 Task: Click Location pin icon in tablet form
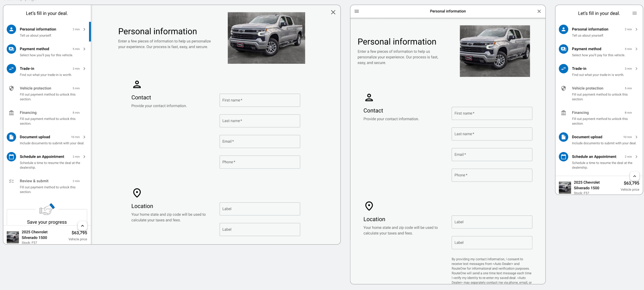(x=369, y=206)
